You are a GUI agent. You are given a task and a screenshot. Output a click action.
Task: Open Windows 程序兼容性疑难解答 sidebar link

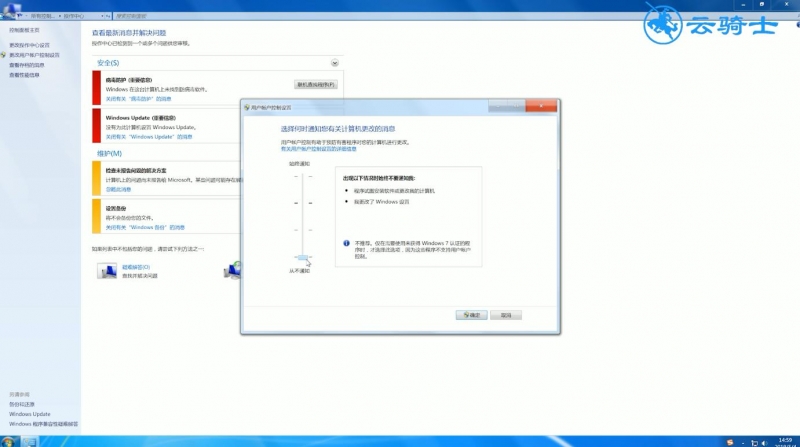(43, 424)
